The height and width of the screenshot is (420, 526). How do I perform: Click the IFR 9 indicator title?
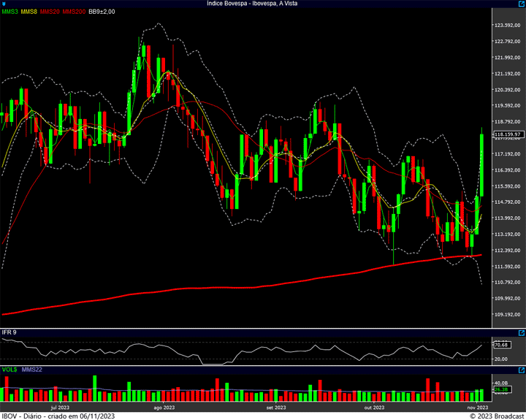9,332
